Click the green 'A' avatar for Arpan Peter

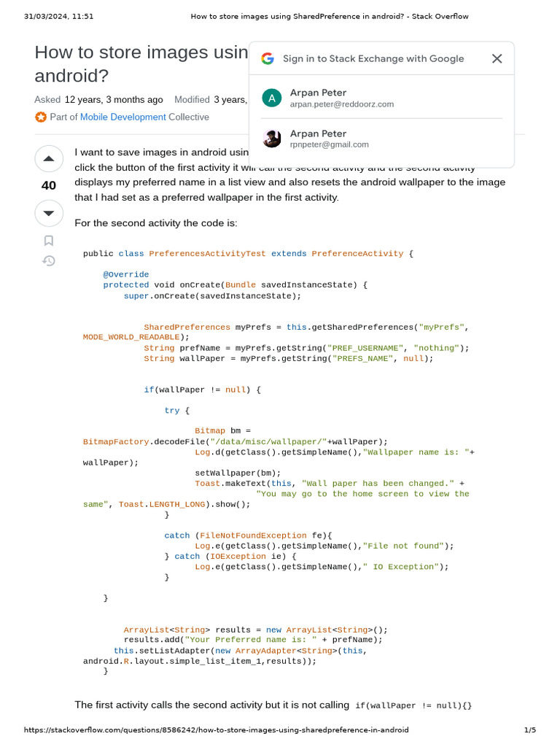(272, 98)
